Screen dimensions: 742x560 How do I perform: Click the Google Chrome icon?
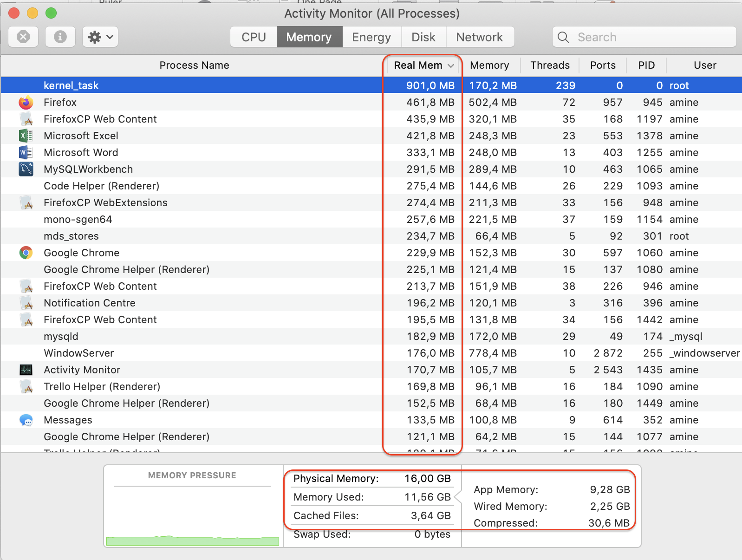click(26, 253)
